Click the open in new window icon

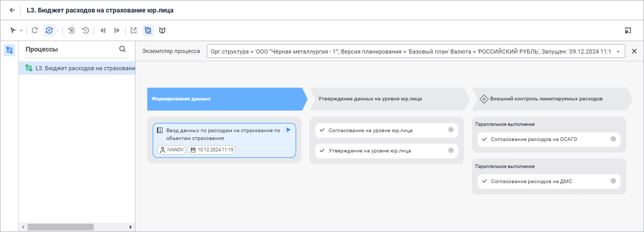pyautogui.click(x=134, y=31)
